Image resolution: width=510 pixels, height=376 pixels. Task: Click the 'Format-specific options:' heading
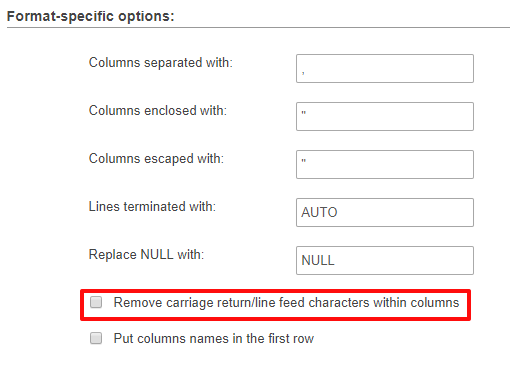point(91,16)
